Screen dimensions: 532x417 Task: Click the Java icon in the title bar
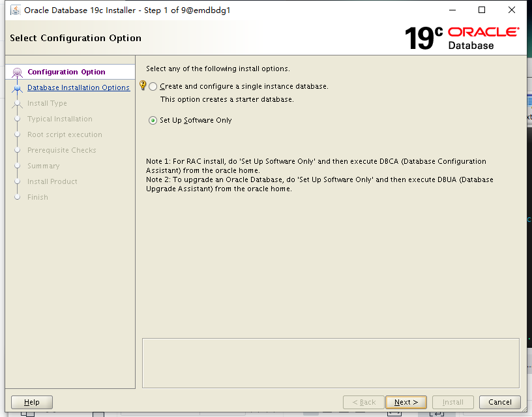pos(15,10)
